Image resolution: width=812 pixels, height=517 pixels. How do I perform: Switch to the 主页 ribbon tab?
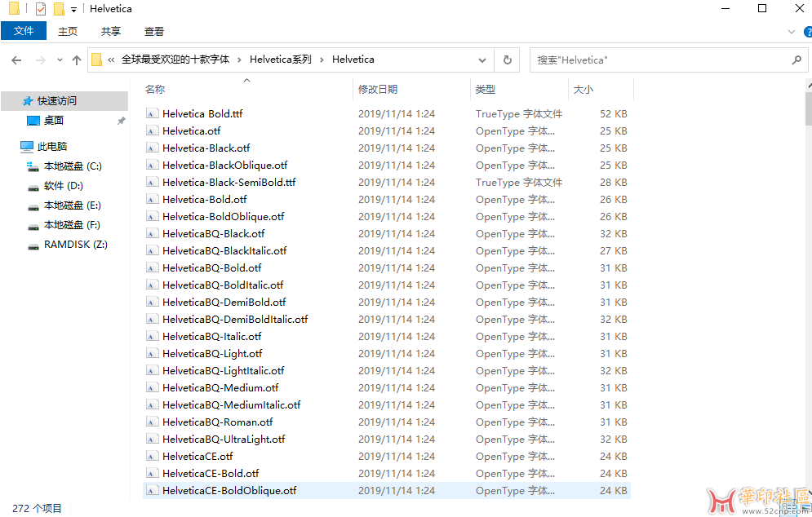click(x=67, y=32)
